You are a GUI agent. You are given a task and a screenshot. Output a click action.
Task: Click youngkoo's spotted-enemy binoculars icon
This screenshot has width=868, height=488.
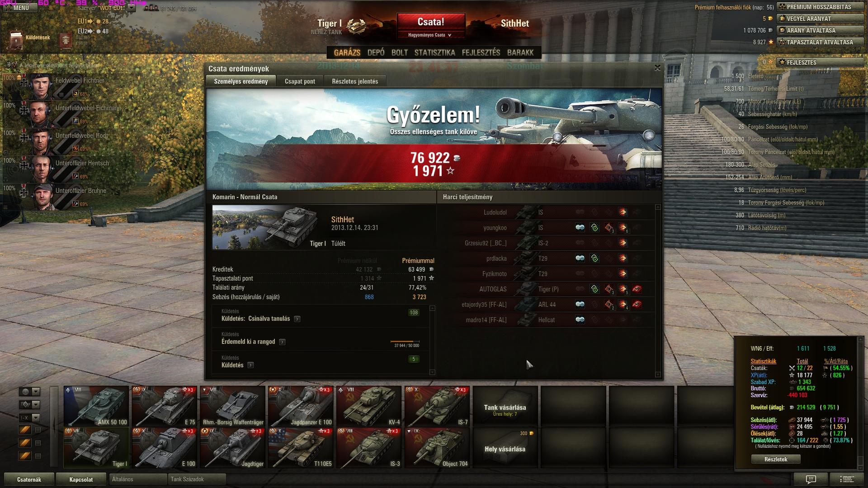click(x=580, y=228)
